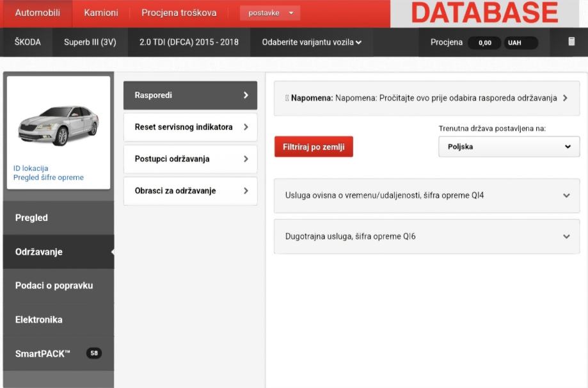Open the calculator icon in header
This screenshot has height=388, width=588.
[x=571, y=42]
